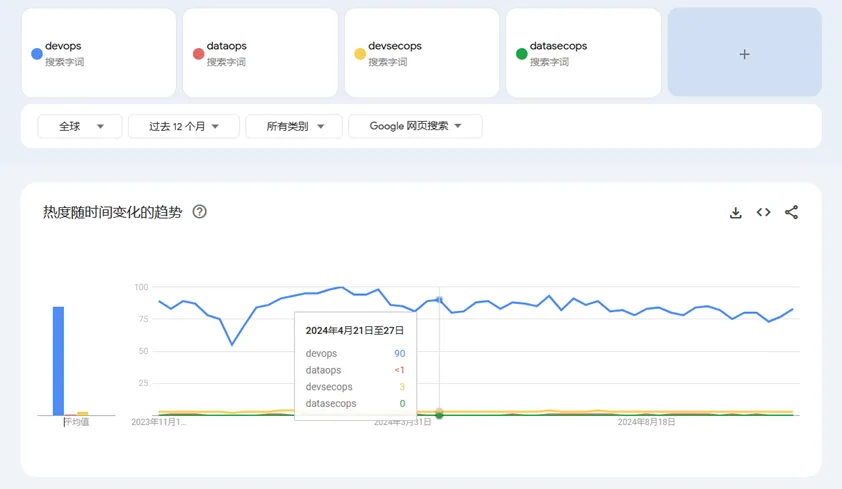Viewport: 842px width, 489px height.
Task: Click the blue dot beside devops
Action: 37,54
